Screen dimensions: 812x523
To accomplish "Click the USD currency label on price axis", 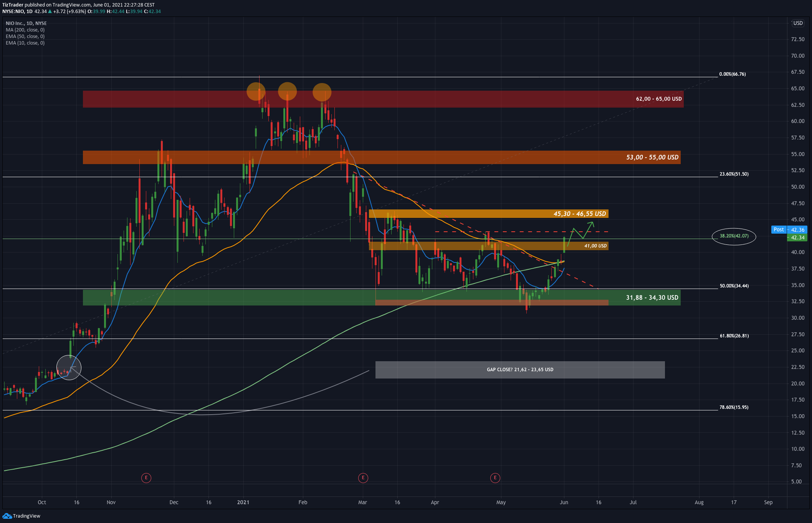I will pos(798,23).
